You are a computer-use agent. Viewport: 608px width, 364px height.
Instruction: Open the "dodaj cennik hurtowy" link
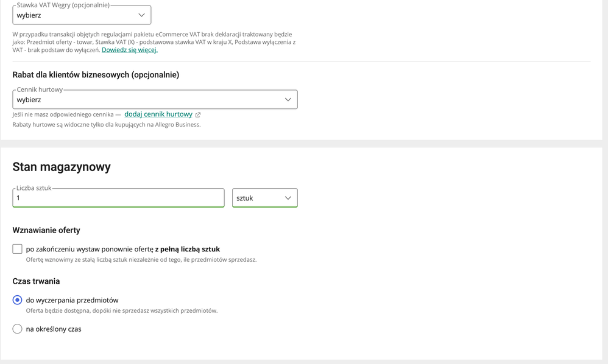(158, 114)
